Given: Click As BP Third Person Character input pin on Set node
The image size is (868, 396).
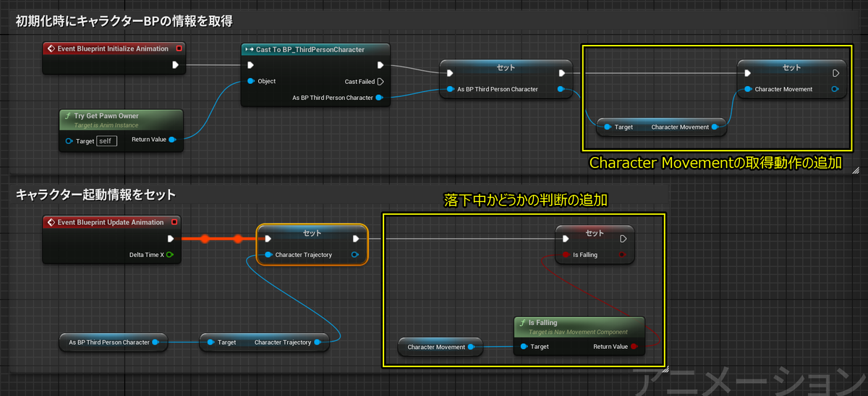Looking at the screenshot, I should [x=450, y=89].
